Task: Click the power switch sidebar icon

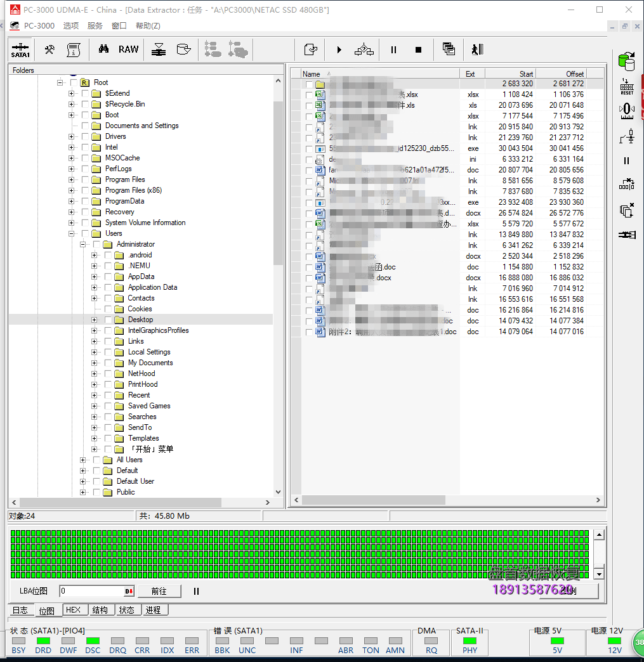Action: tap(627, 136)
